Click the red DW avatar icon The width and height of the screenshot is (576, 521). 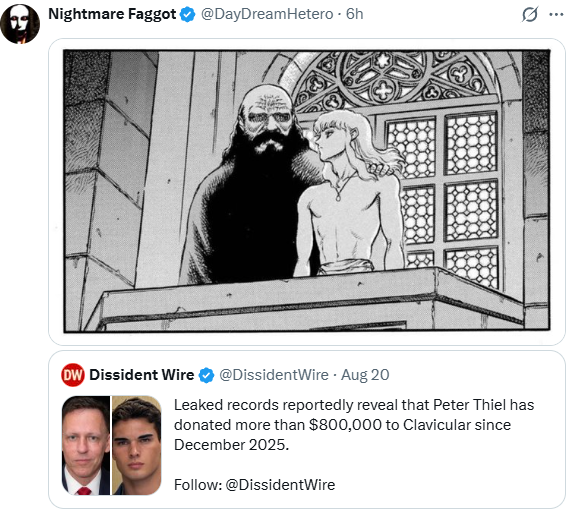pyautogui.click(x=73, y=375)
